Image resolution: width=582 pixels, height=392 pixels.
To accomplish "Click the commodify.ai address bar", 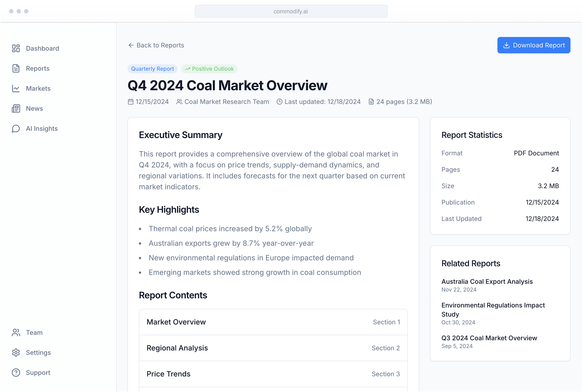I will tap(291, 11).
